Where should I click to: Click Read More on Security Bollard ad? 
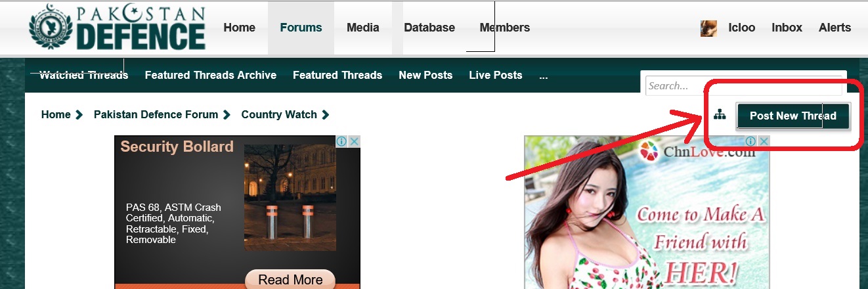click(x=290, y=280)
